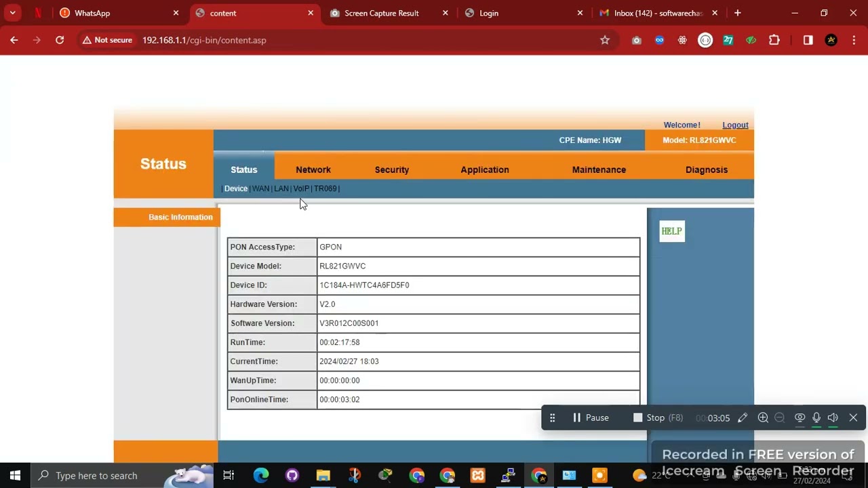Screen dimensions: 868x488
Task: Click the recorder zoom out icon
Action: click(x=780, y=418)
